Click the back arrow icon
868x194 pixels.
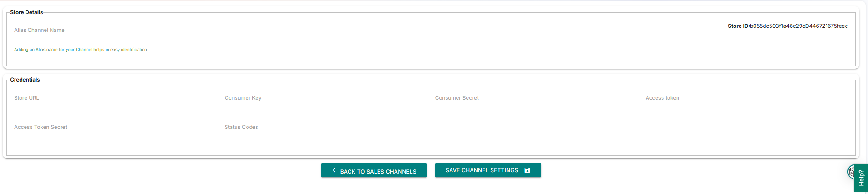pos(334,170)
